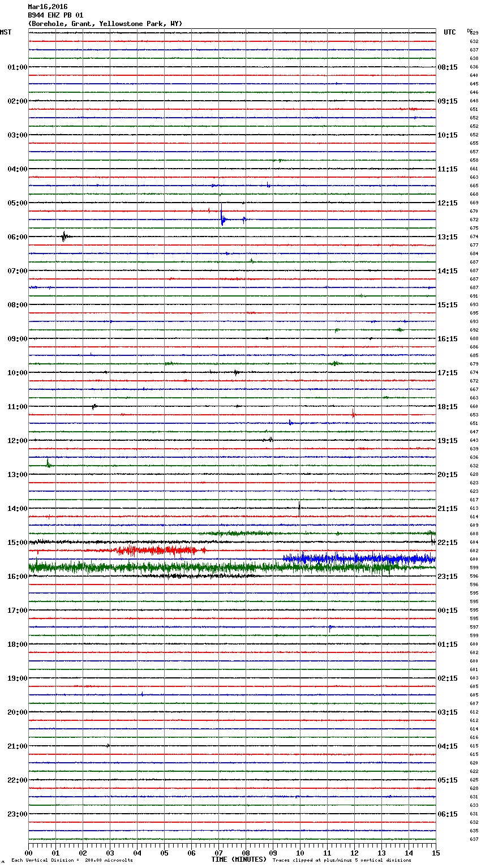
Task: Click the 10 minute tick label
Action: 300,853
